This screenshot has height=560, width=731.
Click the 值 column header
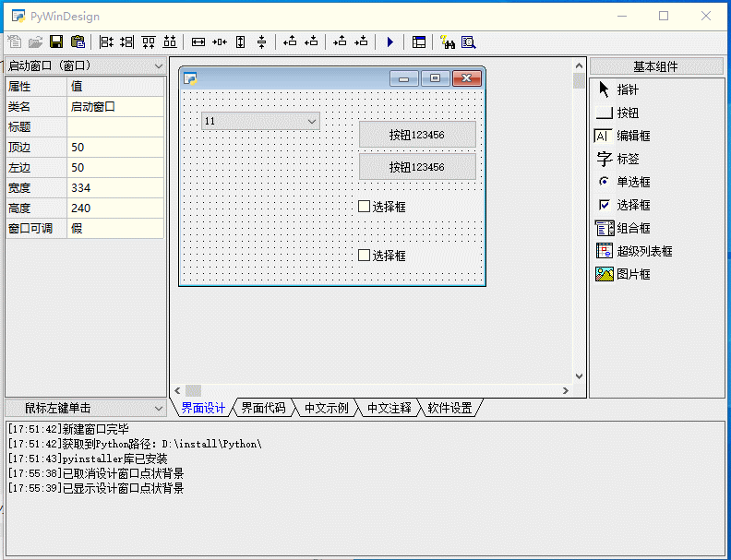point(115,86)
